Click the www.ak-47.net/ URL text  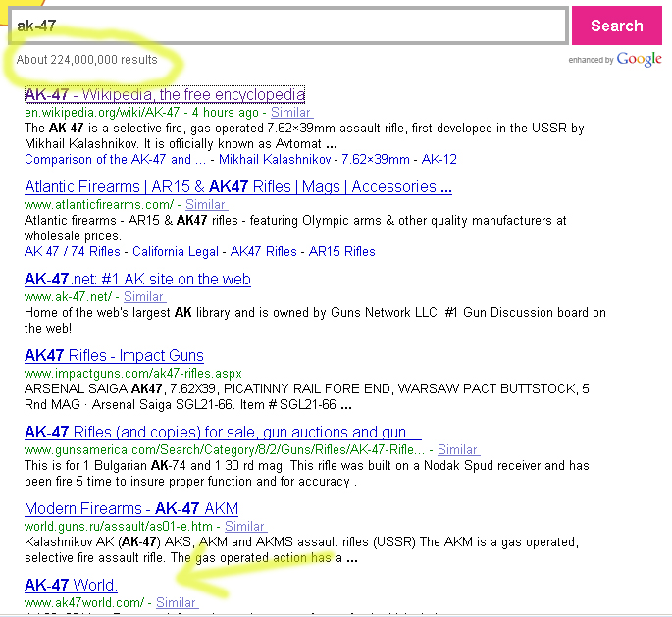tap(68, 296)
